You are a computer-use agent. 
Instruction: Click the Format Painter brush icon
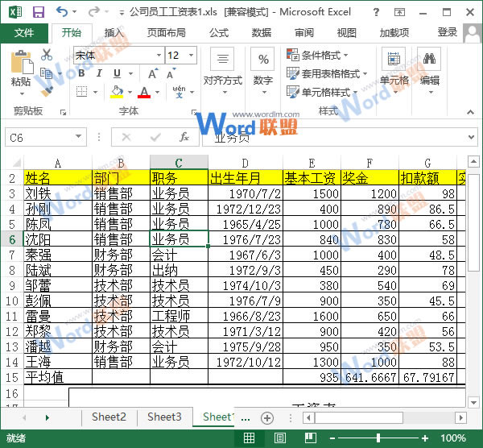click(46, 90)
